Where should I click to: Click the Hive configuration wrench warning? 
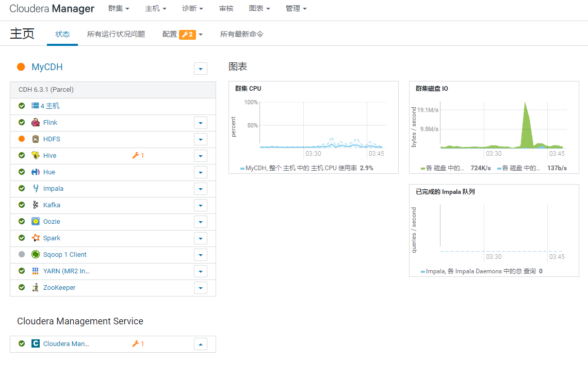click(x=138, y=155)
